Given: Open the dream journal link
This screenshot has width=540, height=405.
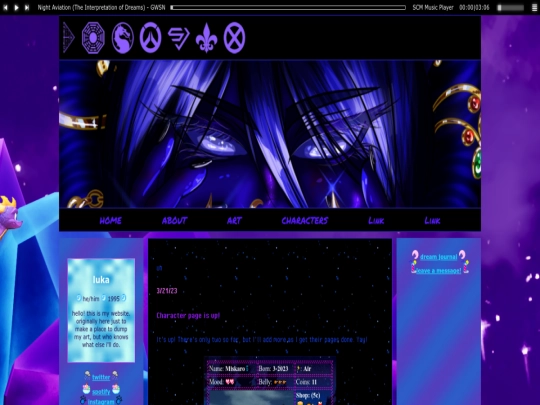Looking at the screenshot, I should click(439, 257).
